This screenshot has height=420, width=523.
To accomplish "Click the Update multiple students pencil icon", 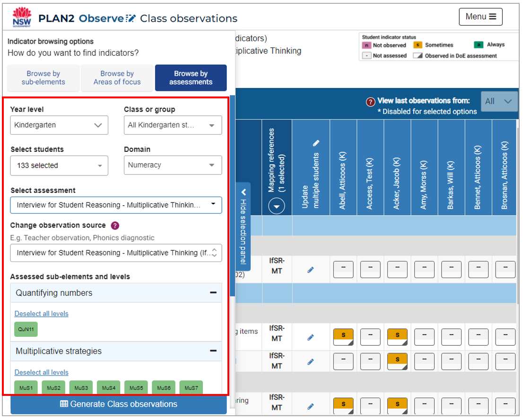I will [316, 143].
